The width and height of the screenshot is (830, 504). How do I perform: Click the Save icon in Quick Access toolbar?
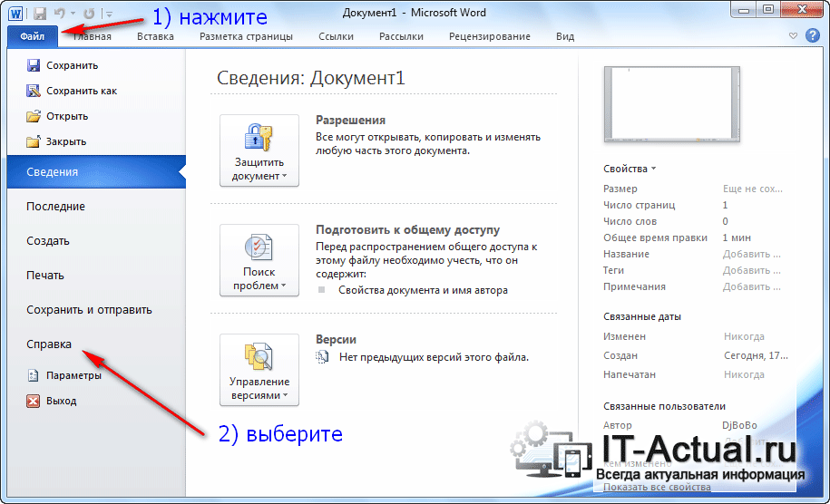tap(40, 14)
